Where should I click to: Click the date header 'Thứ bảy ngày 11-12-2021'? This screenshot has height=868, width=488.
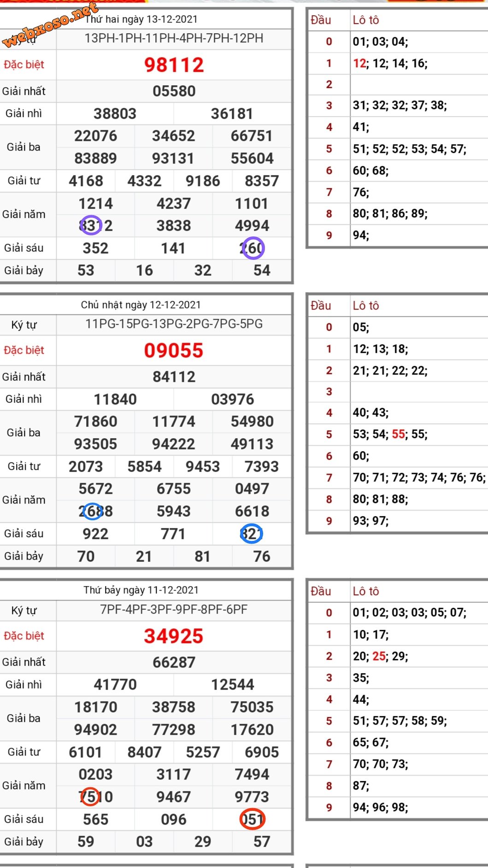click(141, 590)
